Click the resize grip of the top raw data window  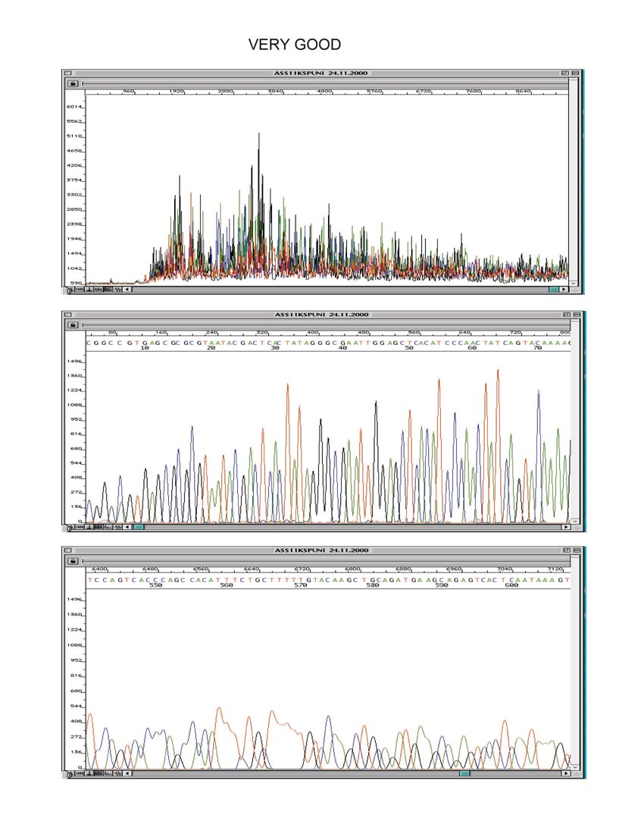(575, 290)
